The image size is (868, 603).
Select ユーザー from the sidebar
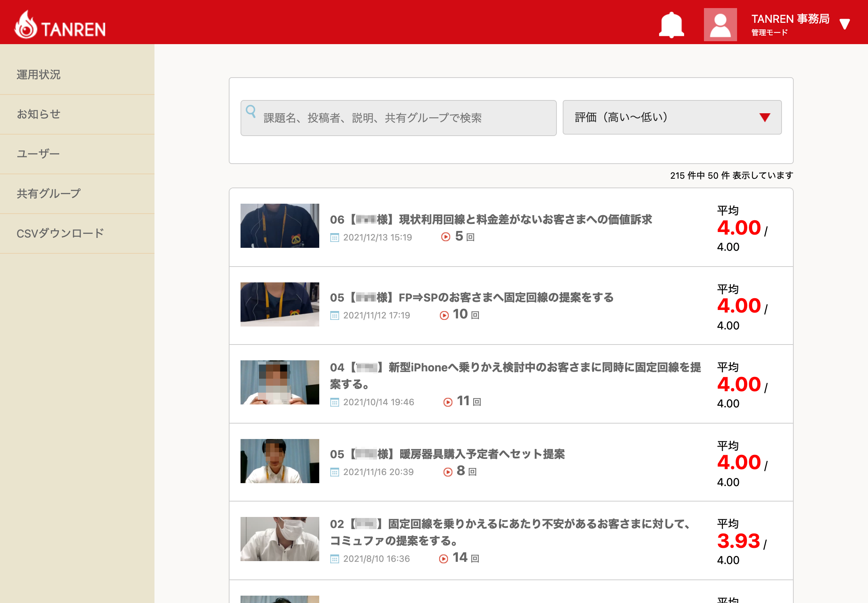pos(38,154)
